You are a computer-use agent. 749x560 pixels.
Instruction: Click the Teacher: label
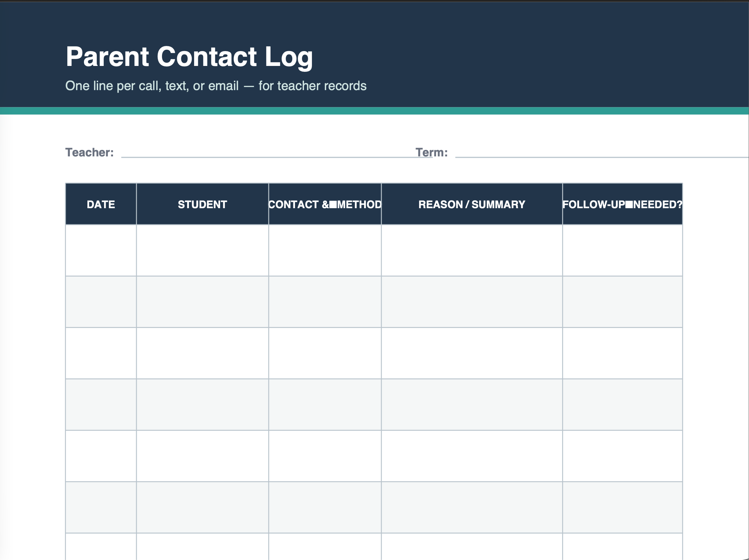89,152
